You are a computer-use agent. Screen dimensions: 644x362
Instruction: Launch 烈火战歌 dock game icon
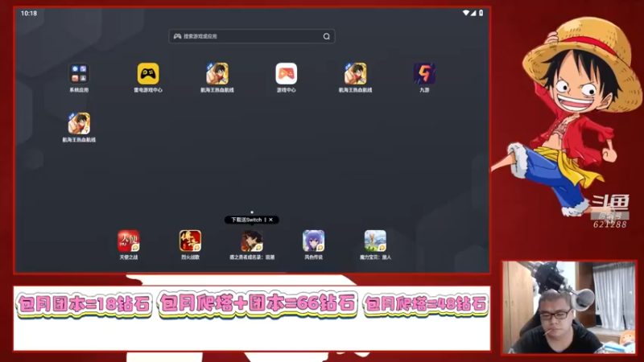(x=190, y=241)
